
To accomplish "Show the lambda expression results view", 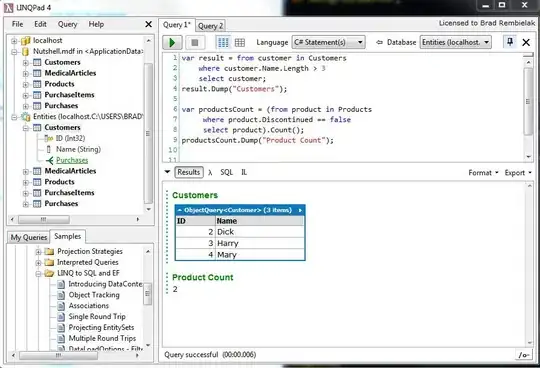I will coord(210,172).
